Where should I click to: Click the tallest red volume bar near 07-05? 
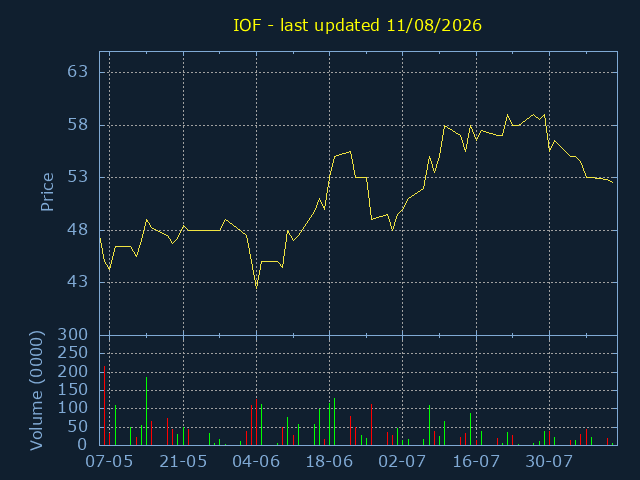coord(104,405)
